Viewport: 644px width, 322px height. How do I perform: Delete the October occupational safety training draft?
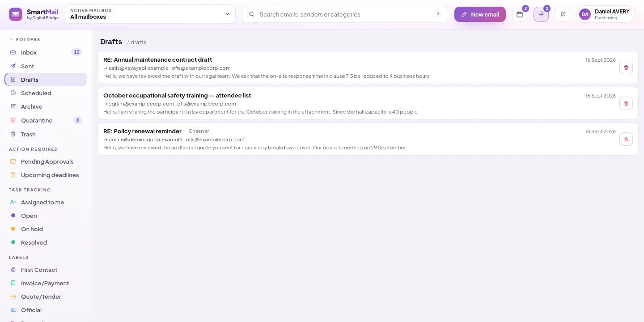coord(626,103)
